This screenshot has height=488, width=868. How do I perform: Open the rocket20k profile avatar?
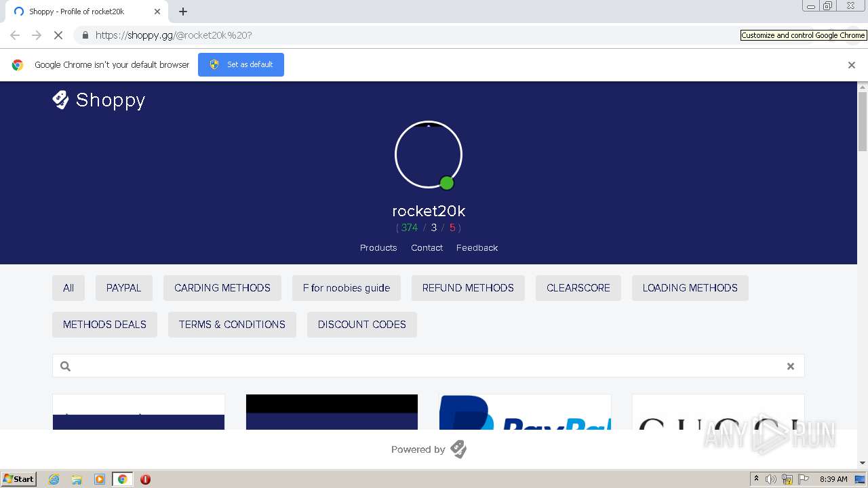pyautogui.click(x=429, y=155)
